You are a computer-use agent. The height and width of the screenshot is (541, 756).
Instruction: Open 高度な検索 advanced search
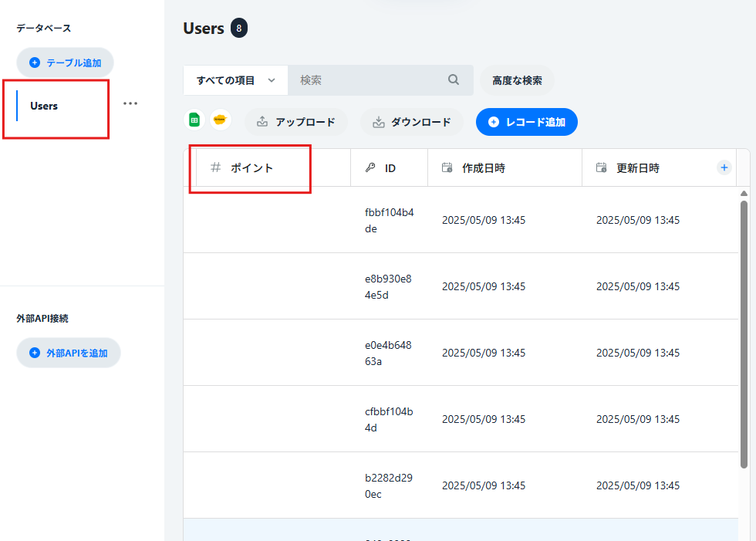click(517, 80)
